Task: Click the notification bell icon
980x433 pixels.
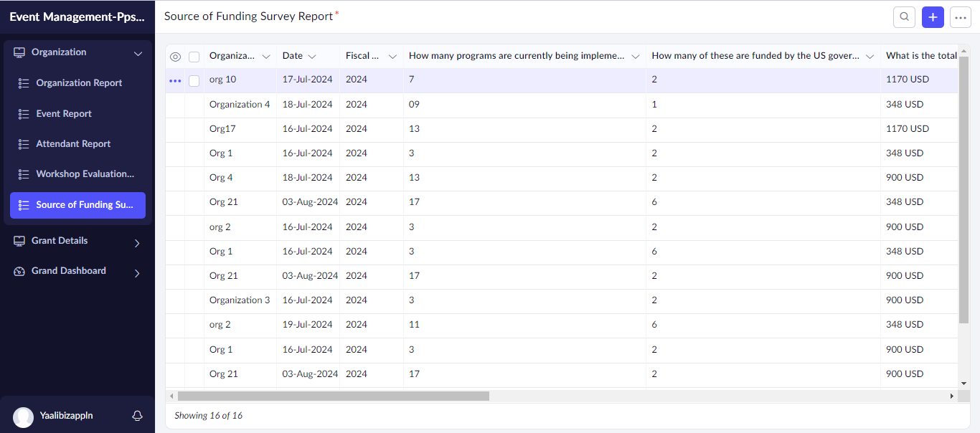Action: tap(137, 416)
